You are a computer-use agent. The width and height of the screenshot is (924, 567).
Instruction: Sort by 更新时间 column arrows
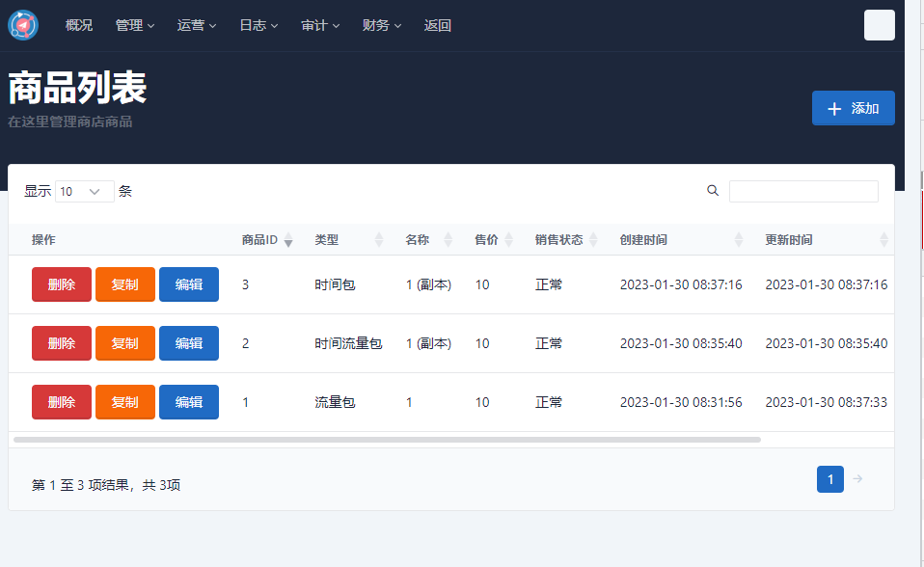coord(883,240)
